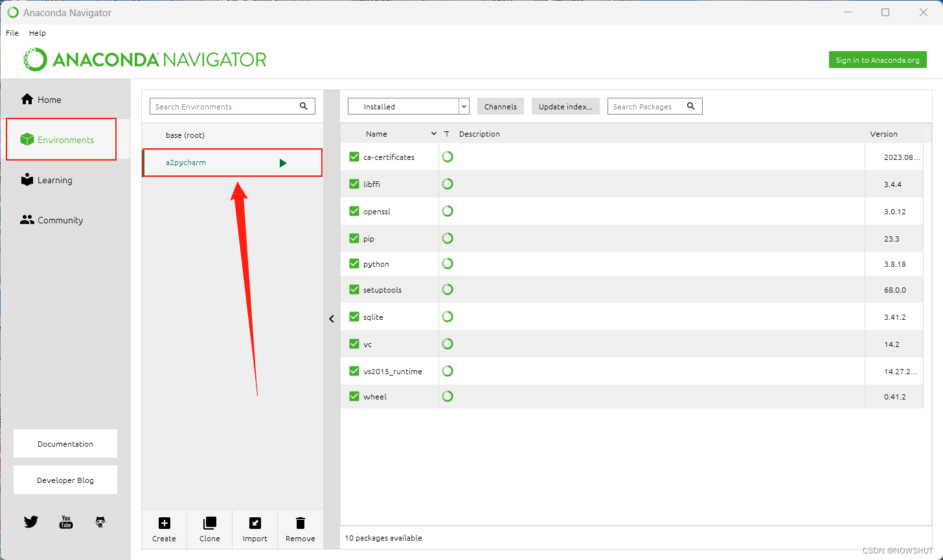This screenshot has width=943, height=560.
Task: Click the magnifier in Search Packages
Action: [x=691, y=106]
